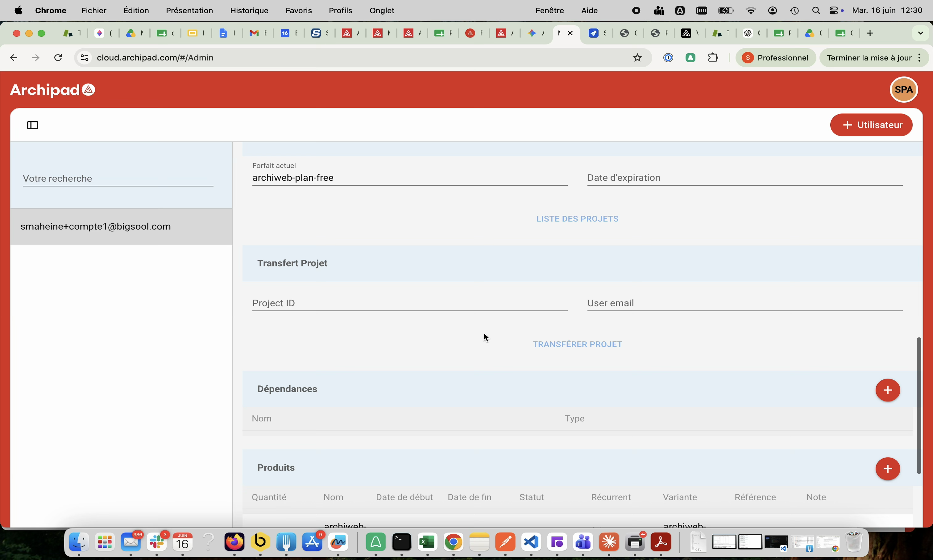
Task: Open a new Chrome tab
Action: tap(870, 33)
